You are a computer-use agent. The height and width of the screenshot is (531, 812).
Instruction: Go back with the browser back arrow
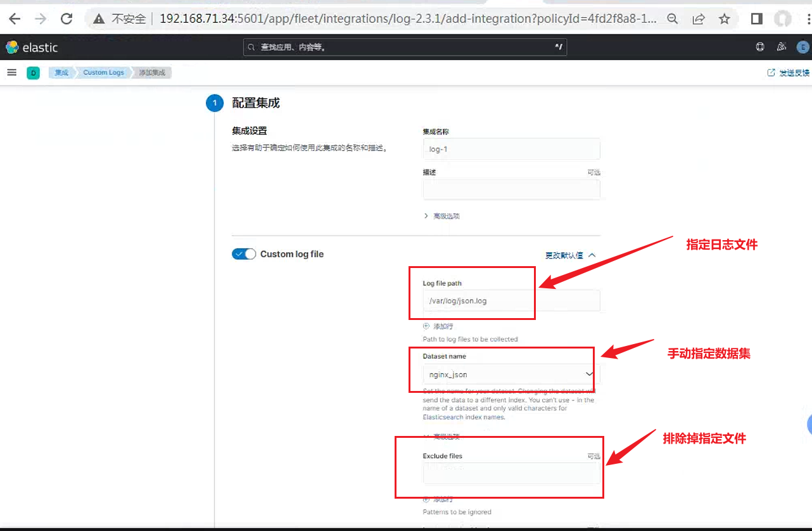pyautogui.click(x=15, y=19)
